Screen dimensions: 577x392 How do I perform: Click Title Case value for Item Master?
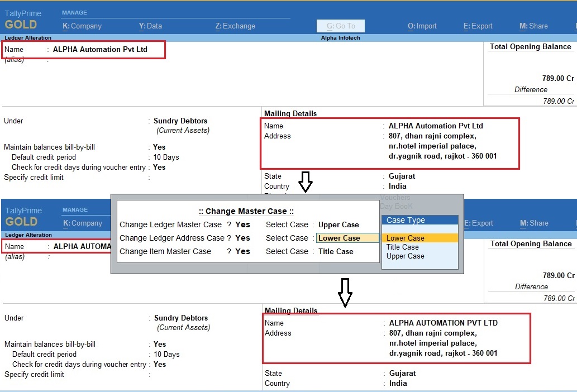336,251
